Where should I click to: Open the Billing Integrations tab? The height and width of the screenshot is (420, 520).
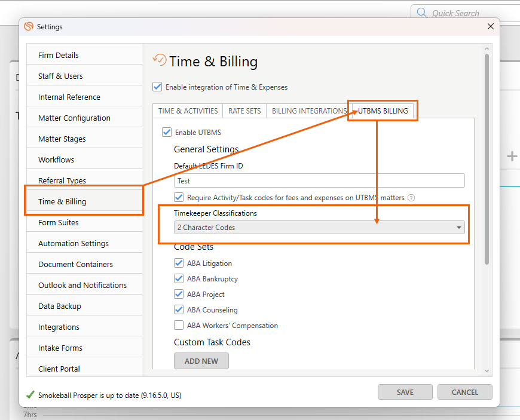pos(309,111)
